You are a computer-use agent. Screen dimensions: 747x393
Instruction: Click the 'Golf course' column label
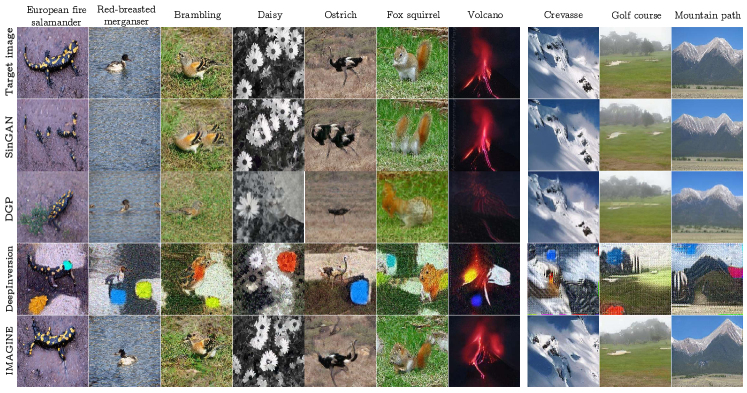(636, 15)
